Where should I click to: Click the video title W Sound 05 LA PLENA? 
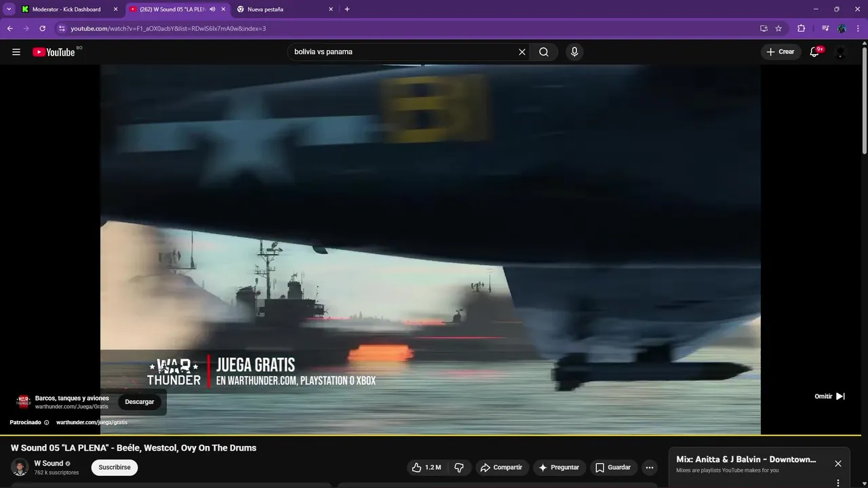tap(134, 448)
